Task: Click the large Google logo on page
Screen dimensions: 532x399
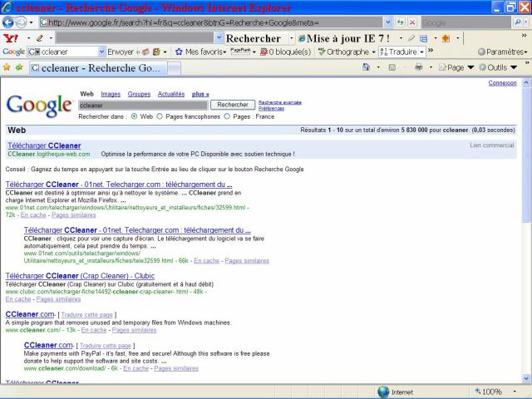Action: (x=40, y=106)
